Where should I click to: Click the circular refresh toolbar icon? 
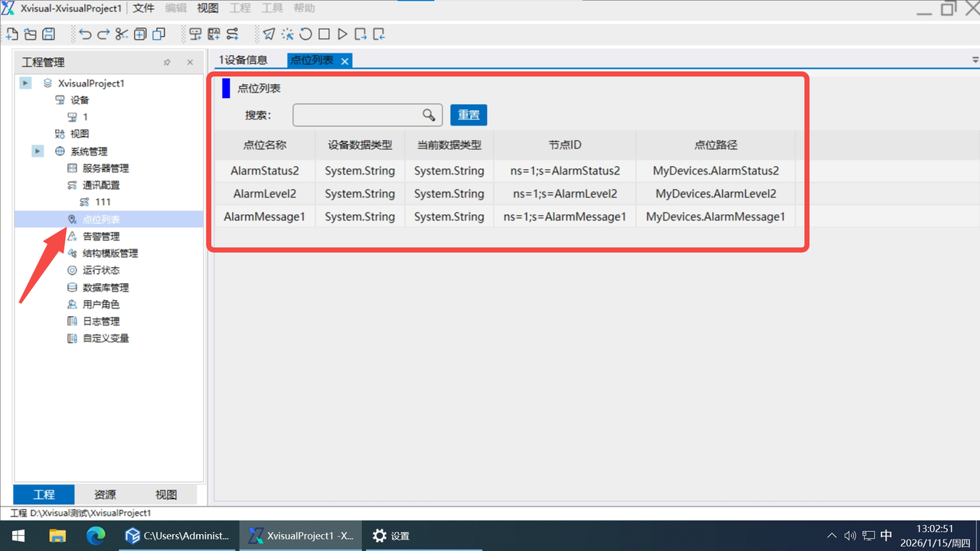[305, 34]
